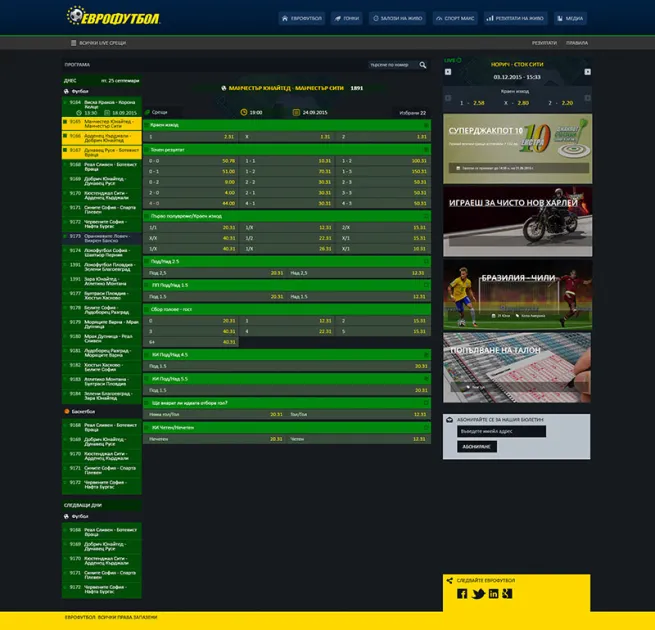
Task: Click the live betting icon beside ЗАЛОЗИ НА ЖИВО
Action: click(376, 18)
